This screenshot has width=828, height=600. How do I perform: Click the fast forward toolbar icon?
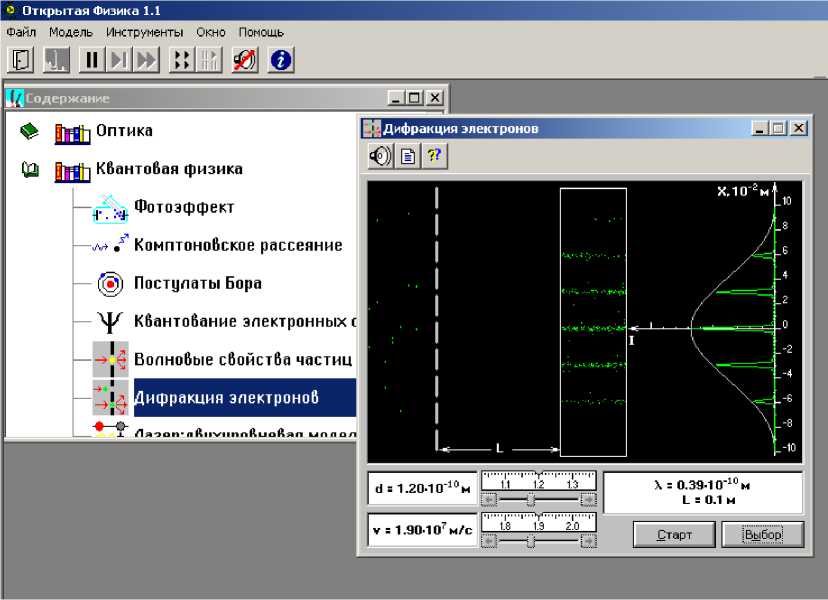coord(146,60)
